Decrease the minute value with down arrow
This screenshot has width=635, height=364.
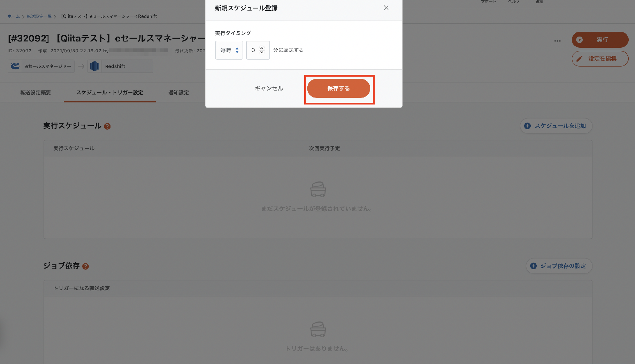click(x=262, y=53)
